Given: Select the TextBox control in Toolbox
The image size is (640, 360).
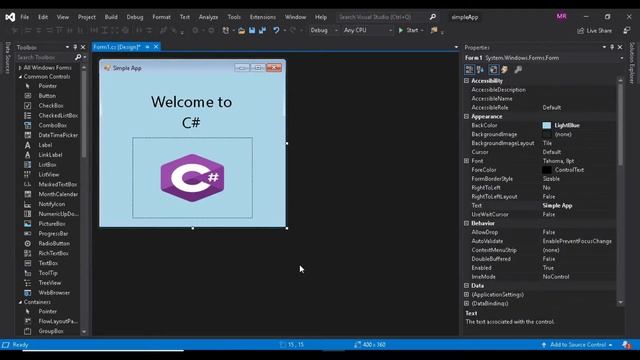Looking at the screenshot, I should (x=48, y=263).
